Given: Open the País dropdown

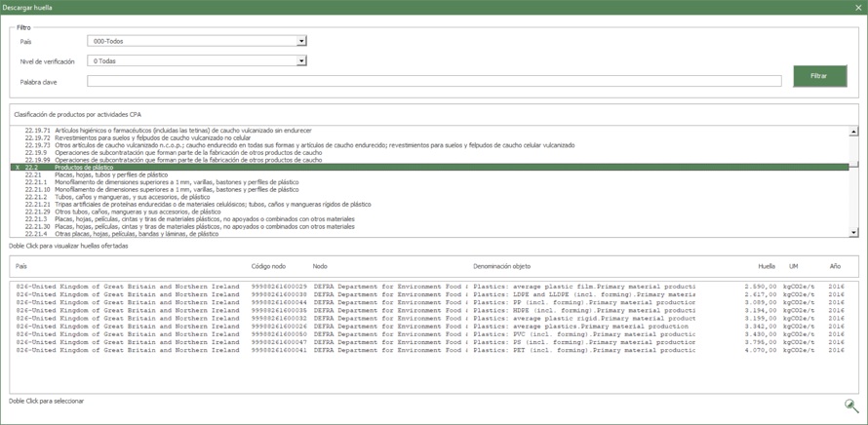Looking at the screenshot, I should pos(301,41).
